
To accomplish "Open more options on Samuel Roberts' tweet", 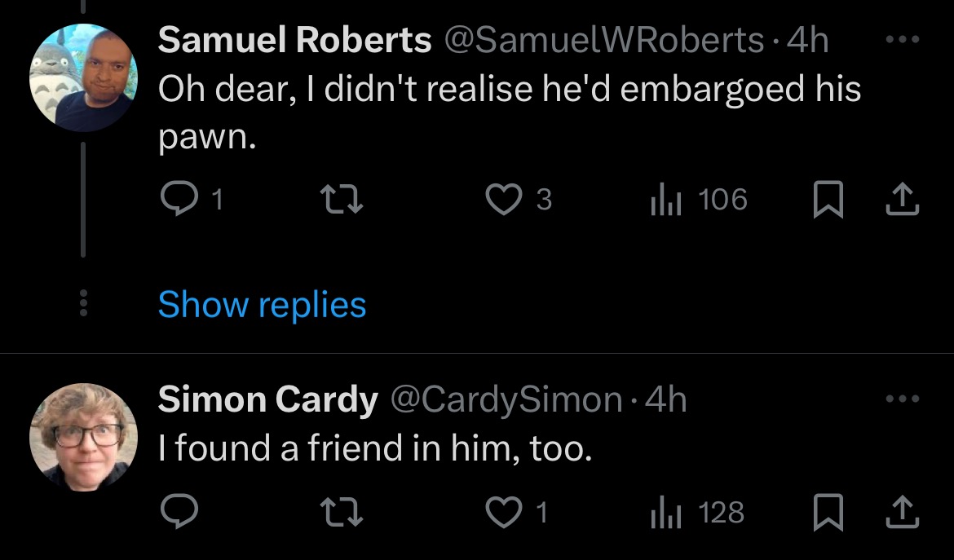I will tap(903, 39).
